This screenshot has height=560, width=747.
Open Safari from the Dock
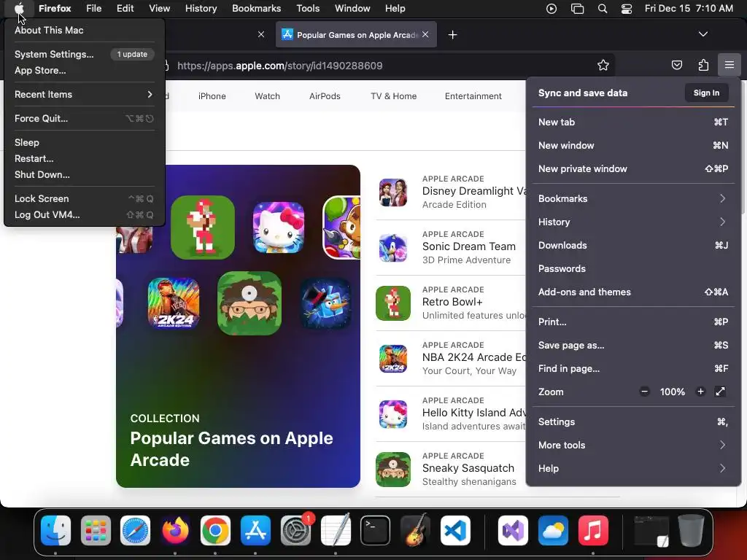click(135, 530)
